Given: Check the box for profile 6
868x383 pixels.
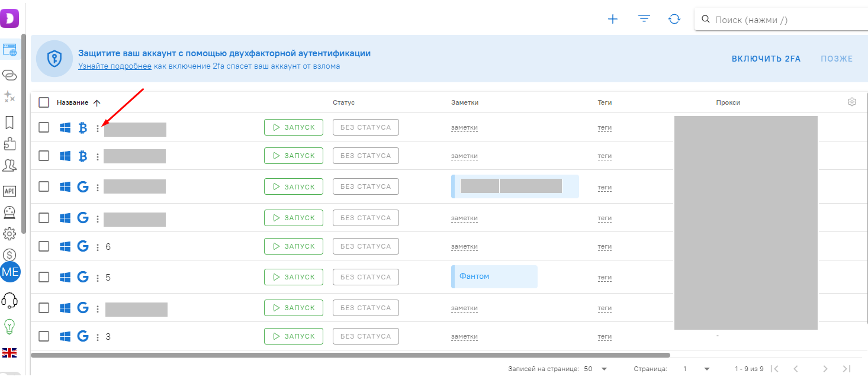Looking at the screenshot, I should coord(44,246).
